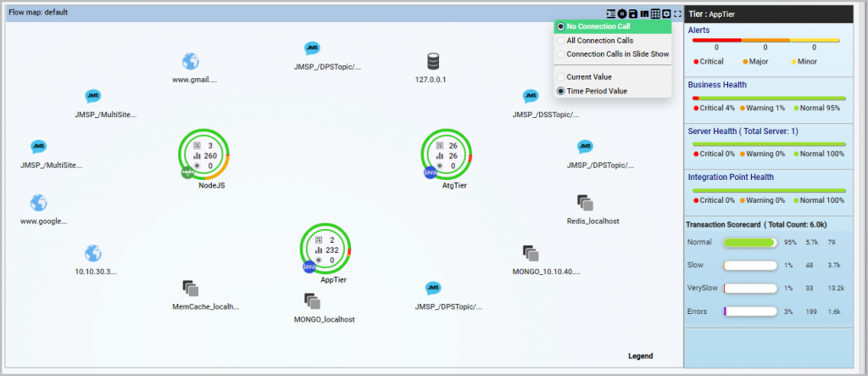The image size is (868, 376).
Task: Click the Errors transactions progress bar
Action: [x=750, y=311]
